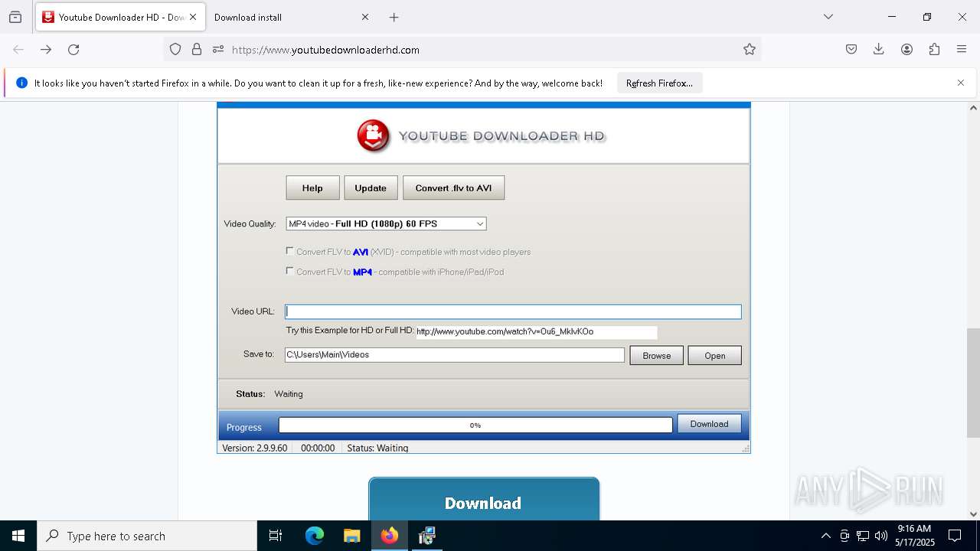
Task: Click the browser forward arrow
Action: click(46, 49)
